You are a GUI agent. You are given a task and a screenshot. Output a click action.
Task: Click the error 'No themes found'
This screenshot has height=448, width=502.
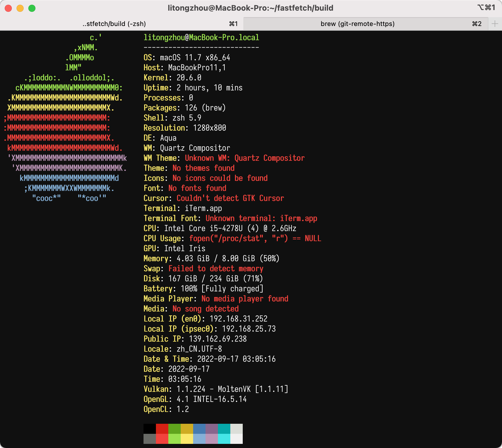tap(203, 168)
